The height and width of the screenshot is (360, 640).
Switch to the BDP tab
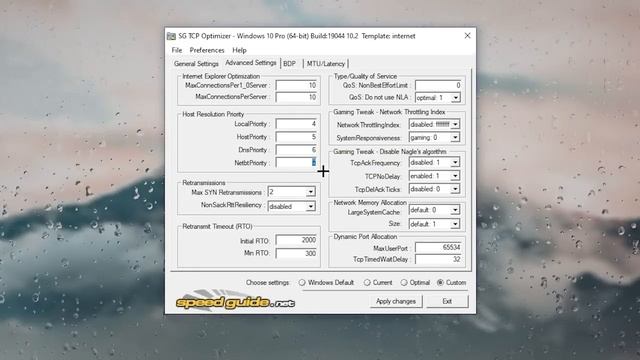click(289, 64)
